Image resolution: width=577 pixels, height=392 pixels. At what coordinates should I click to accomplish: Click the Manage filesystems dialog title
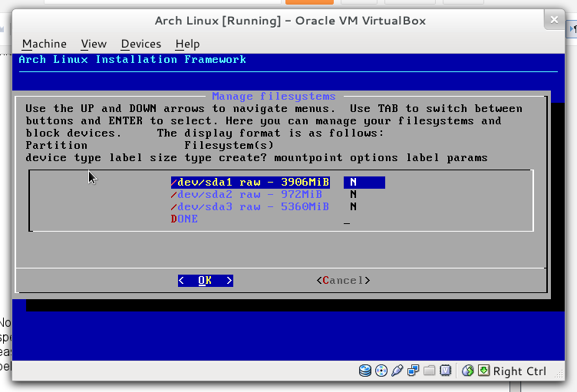[274, 97]
